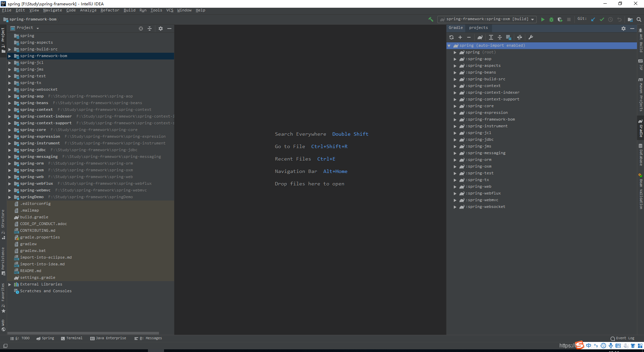Collapse all in Project panel
Image resolution: width=644 pixels, height=352 pixels.
click(150, 29)
